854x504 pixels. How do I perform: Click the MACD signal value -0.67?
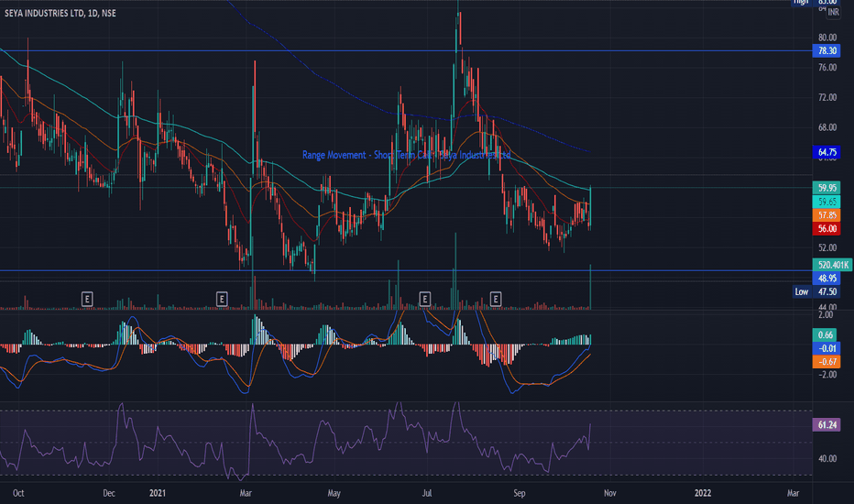pos(826,362)
